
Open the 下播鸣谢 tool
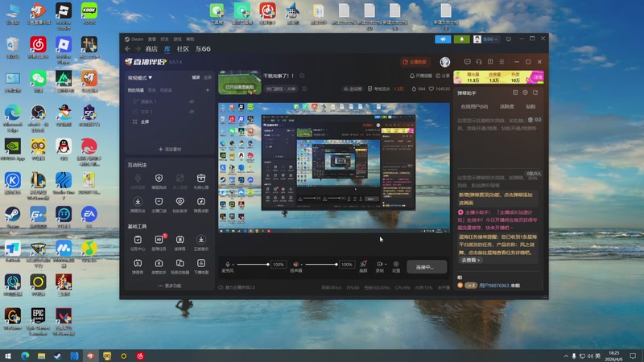(x=200, y=266)
